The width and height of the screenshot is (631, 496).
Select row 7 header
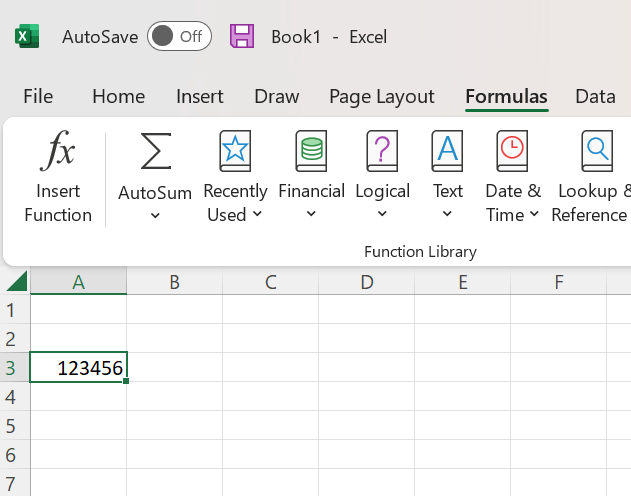click(x=14, y=483)
